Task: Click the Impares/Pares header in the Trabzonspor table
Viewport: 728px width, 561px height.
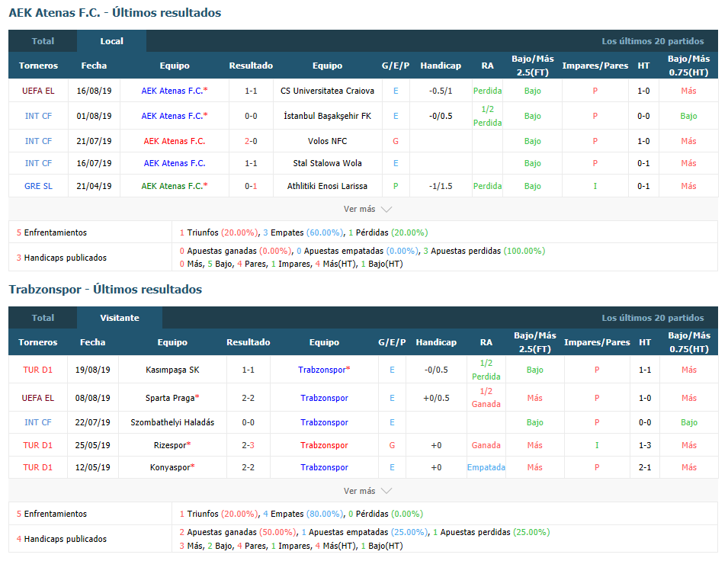Action: 597,342
